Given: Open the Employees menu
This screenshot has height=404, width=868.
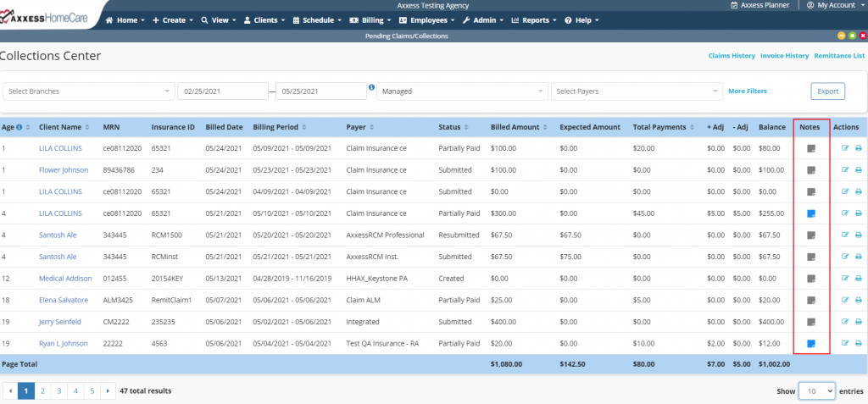Looking at the screenshot, I should (x=427, y=20).
